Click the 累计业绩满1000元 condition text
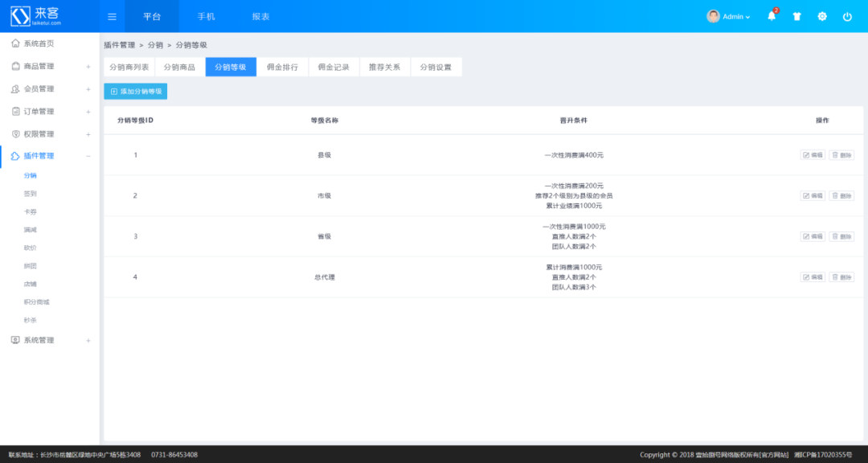The width and height of the screenshot is (868, 463). (574, 206)
